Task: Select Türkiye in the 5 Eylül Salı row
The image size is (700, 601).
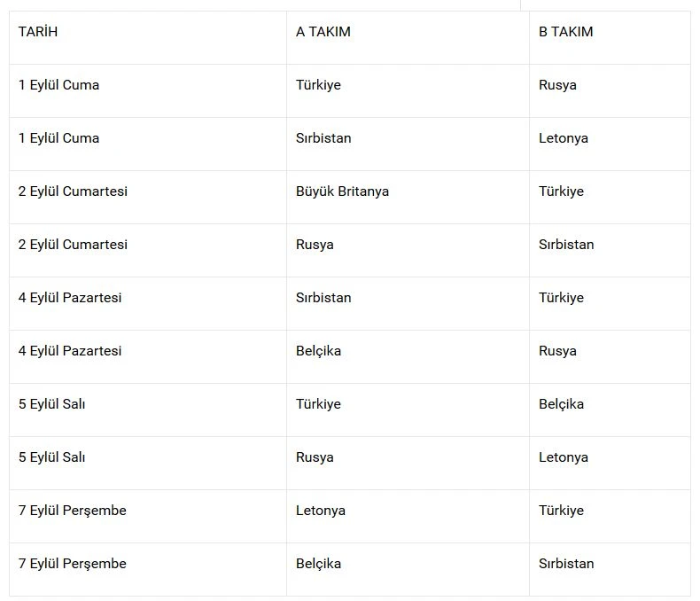Action: click(x=318, y=404)
